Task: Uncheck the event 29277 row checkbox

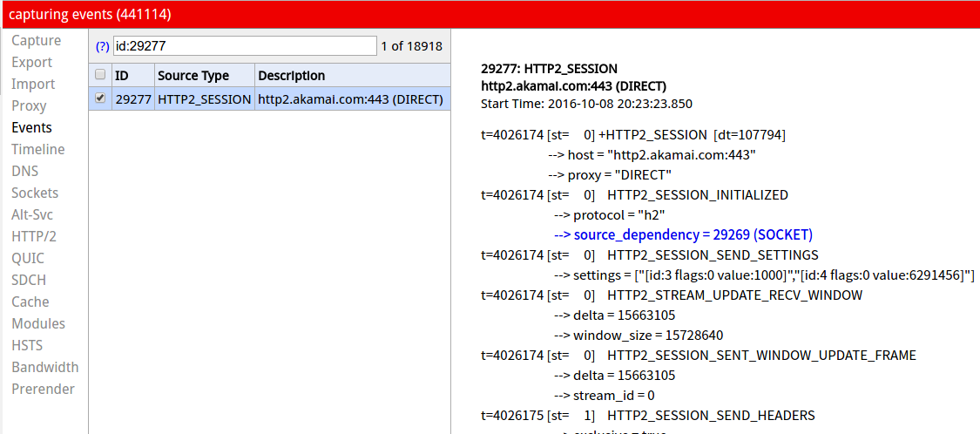Action: (x=100, y=98)
